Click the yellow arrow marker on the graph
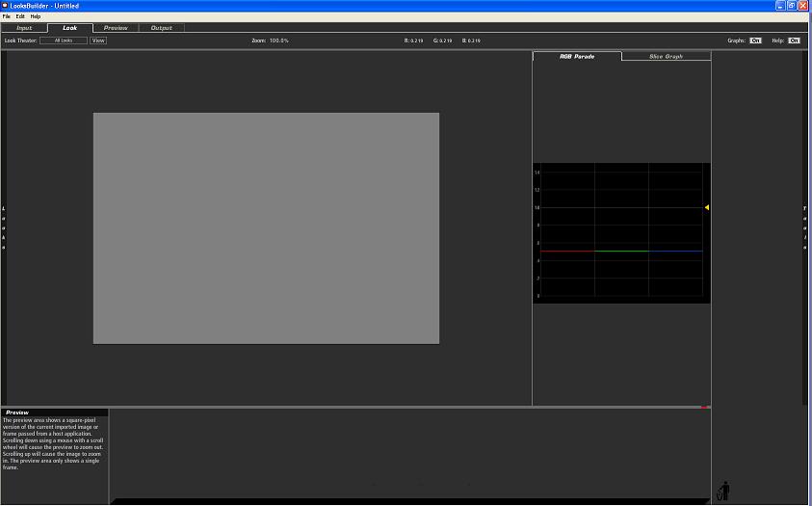812x506 pixels. (706, 207)
